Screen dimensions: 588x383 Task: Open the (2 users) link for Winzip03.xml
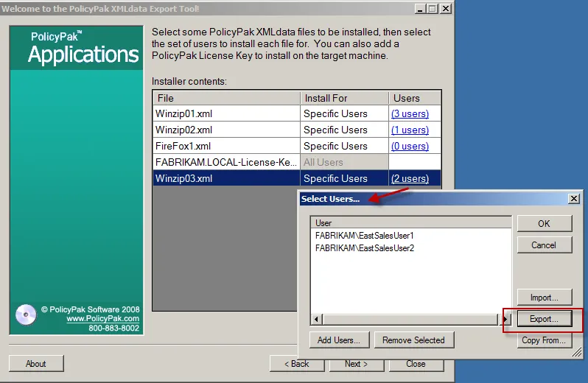pyautogui.click(x=410, y=178)
